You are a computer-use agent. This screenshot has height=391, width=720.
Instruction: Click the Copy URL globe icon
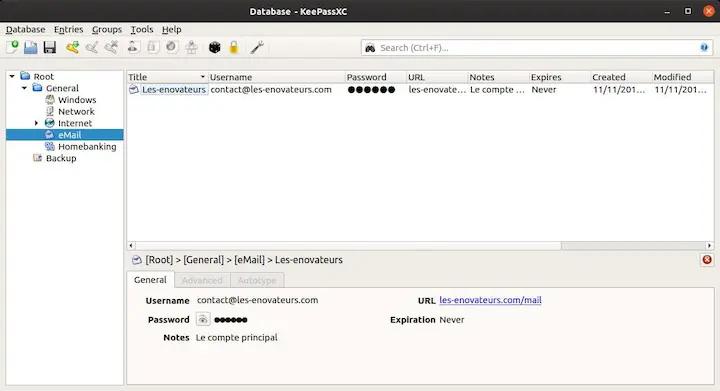172,47
